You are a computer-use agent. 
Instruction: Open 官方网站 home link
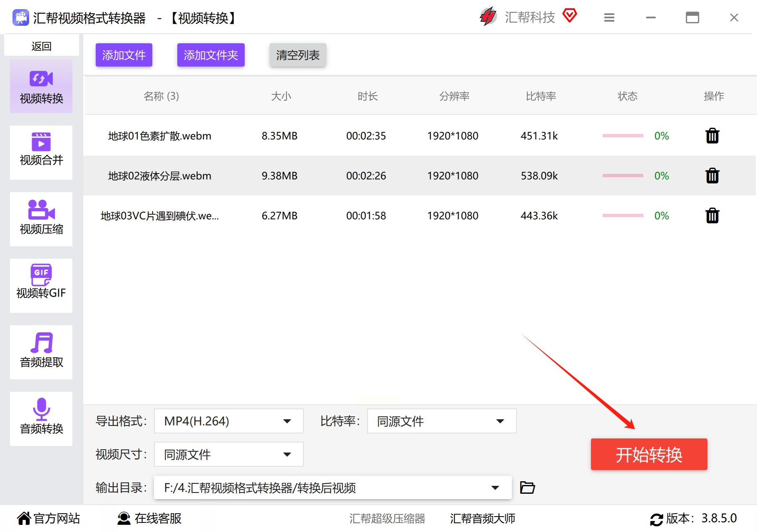pos(48,518)
